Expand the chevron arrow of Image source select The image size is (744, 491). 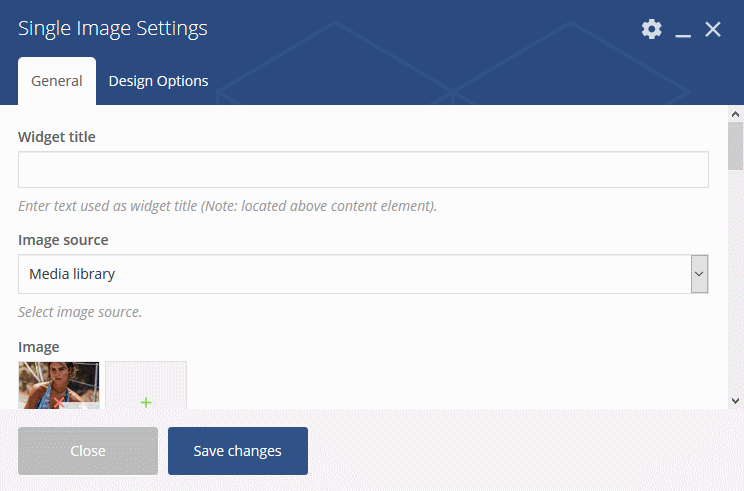tap(699, 274)
